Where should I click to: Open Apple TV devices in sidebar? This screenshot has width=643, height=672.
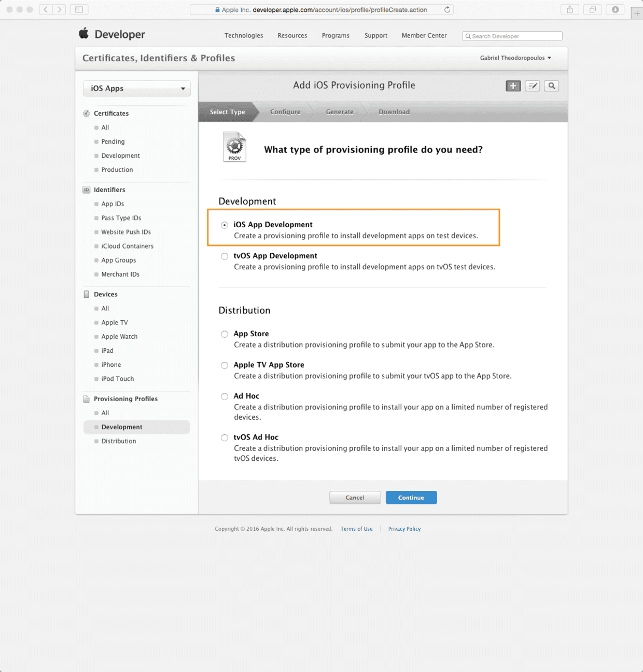115,322
